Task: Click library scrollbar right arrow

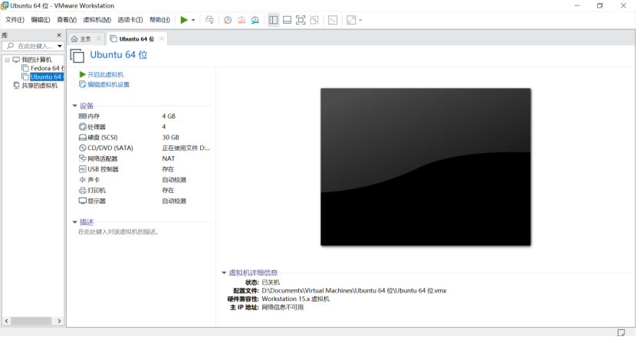Action: tap(59, 322)
